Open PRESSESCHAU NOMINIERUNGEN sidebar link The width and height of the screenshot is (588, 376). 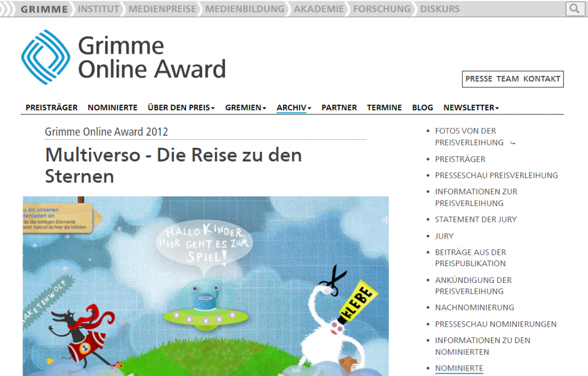coord(496,324)
